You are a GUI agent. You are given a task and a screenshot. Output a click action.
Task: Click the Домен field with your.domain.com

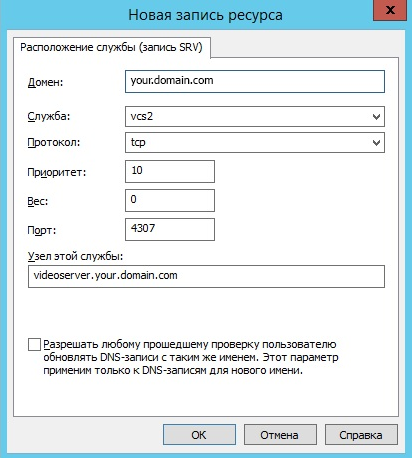[x=255, y=81]
